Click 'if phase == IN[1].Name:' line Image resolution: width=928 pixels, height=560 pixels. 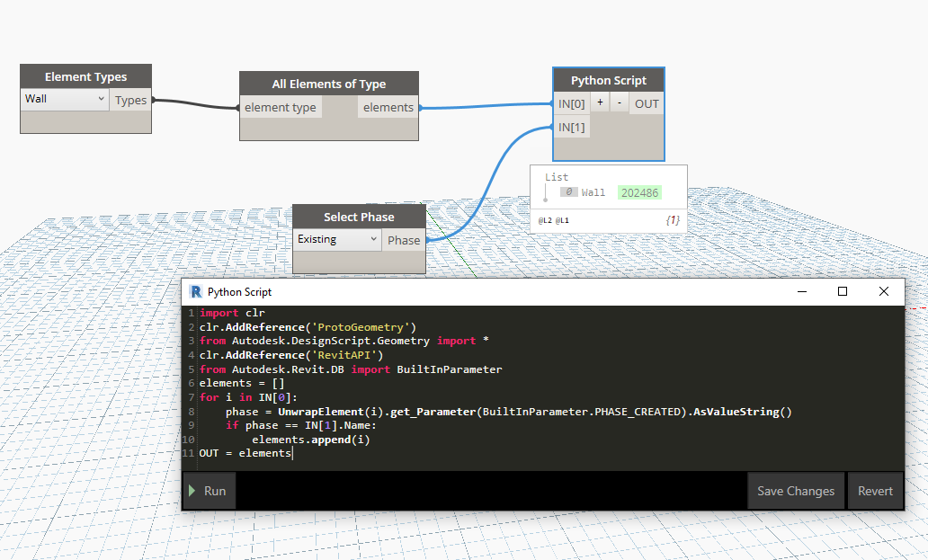[x=300, y=426]
